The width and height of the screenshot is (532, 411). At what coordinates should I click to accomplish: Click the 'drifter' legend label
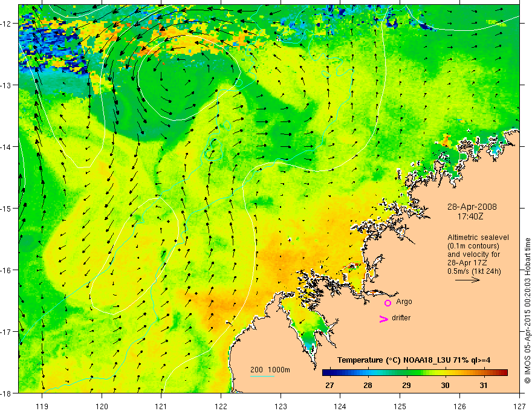[x=401, y=318]
